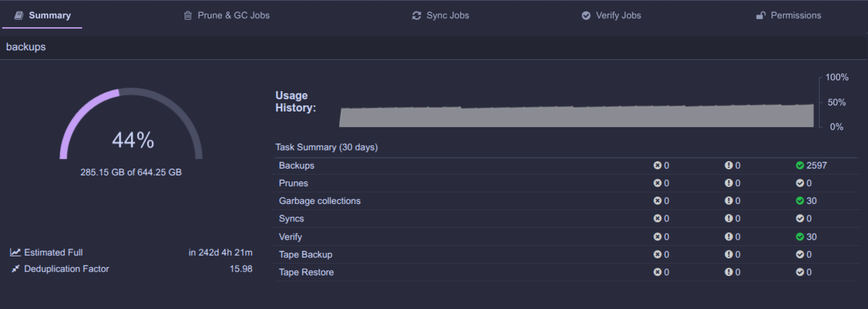Click the Sync Jobs refresh icon

[417, 16]
